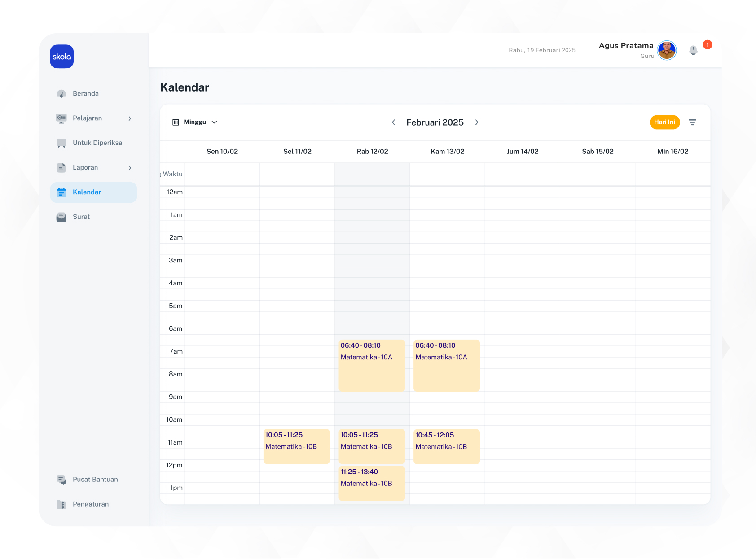Click the Beranda dashboard icon
This screenshot has width=756, height=559.
62,94
